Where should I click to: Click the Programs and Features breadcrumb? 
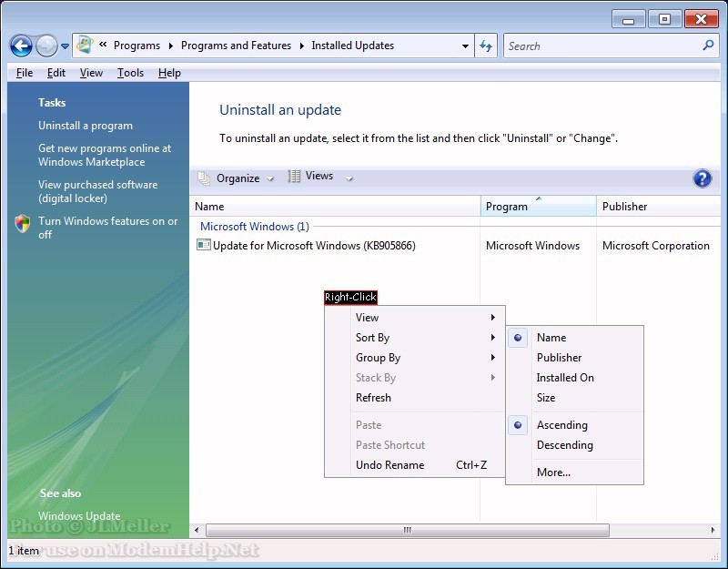coord(236,46)
